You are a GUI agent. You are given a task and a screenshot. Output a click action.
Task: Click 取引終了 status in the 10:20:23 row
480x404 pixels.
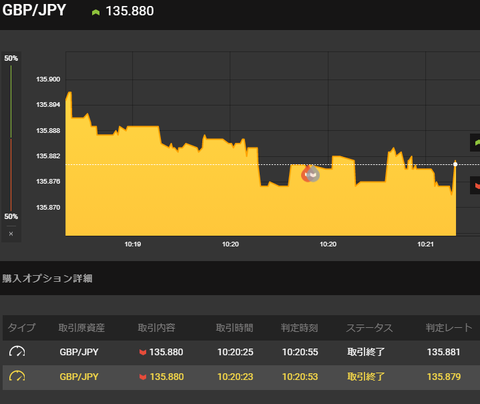[x=366, y=377]
